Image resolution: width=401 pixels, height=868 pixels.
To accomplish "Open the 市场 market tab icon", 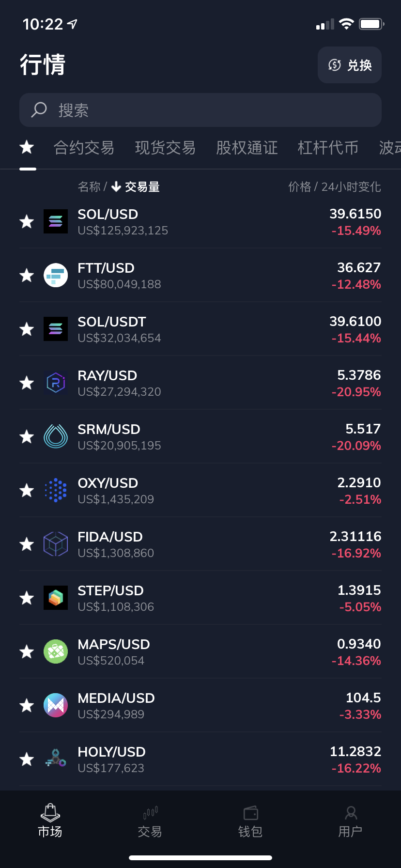I will tap(50, 812).
